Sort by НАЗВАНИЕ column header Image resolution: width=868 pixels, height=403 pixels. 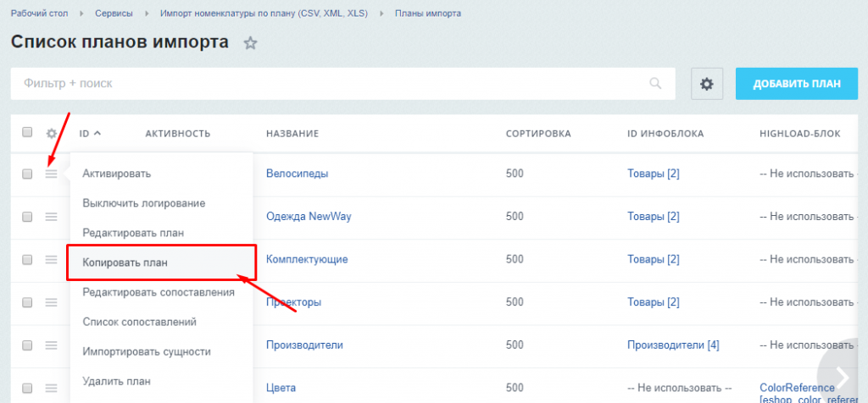tap(292, 133)
